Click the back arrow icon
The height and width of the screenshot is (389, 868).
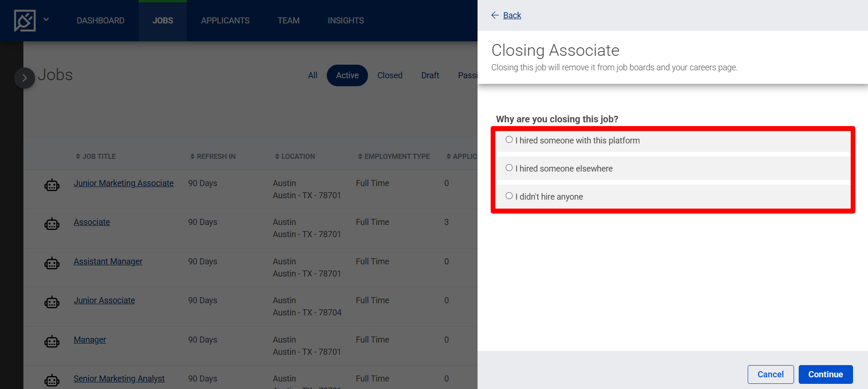click(495, 15)
